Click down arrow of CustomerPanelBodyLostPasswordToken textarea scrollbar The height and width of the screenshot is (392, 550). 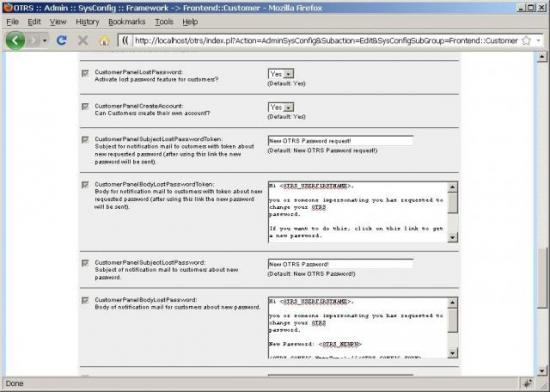[452, 237]
